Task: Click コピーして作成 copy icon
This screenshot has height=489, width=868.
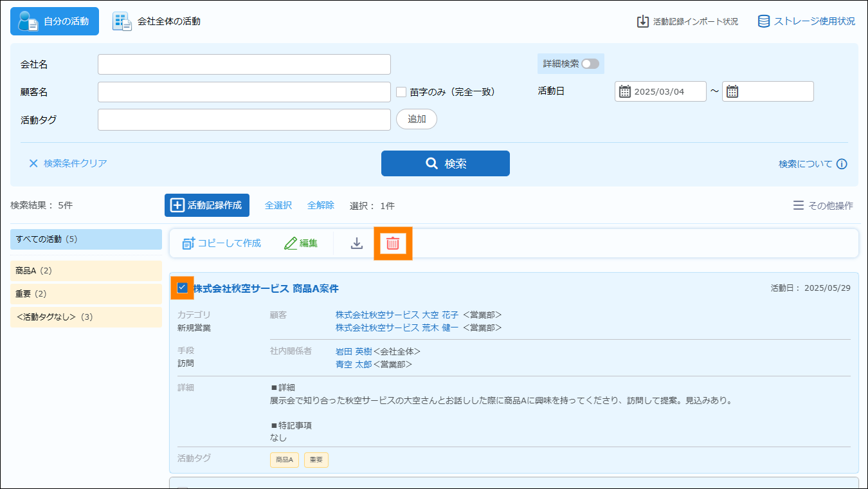Action: tap(188, 243)
